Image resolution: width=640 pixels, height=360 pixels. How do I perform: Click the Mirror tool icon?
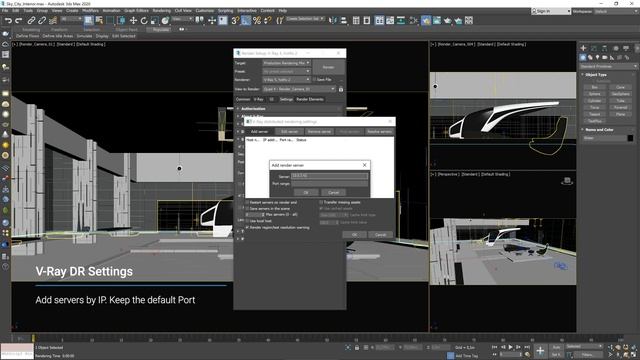click(x=333, y=20)
